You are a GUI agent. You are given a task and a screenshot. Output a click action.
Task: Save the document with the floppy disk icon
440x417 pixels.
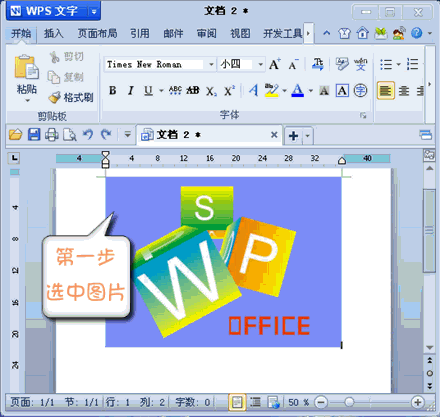click(x=34, y=135)
